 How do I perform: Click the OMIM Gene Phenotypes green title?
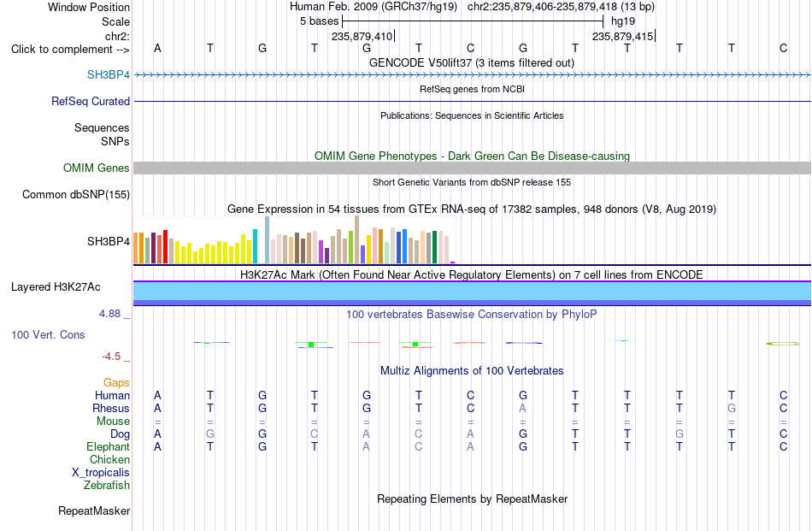coord(472,156)
